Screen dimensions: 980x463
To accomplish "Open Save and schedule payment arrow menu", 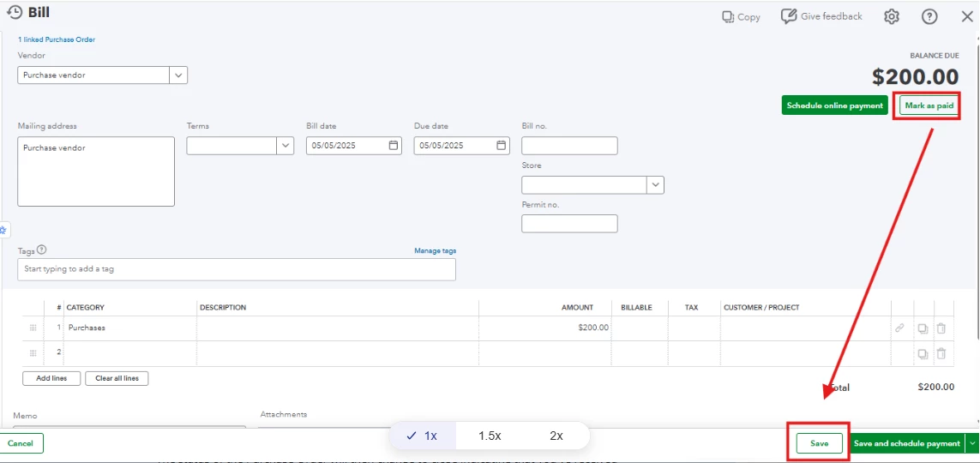I will click(x=972, y=443).
